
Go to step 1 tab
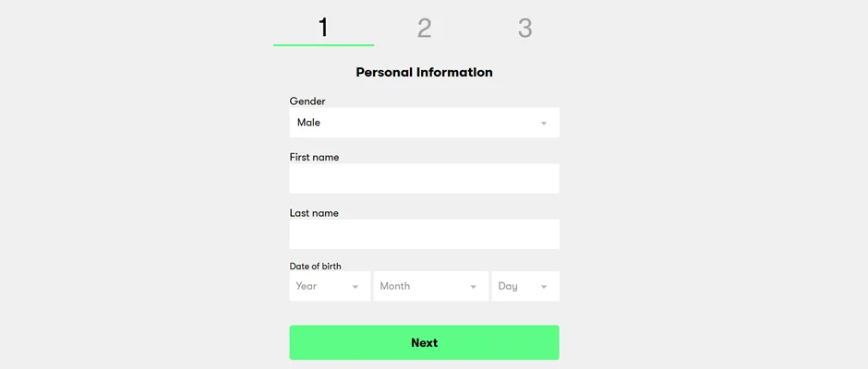click(x=323, y=28)
